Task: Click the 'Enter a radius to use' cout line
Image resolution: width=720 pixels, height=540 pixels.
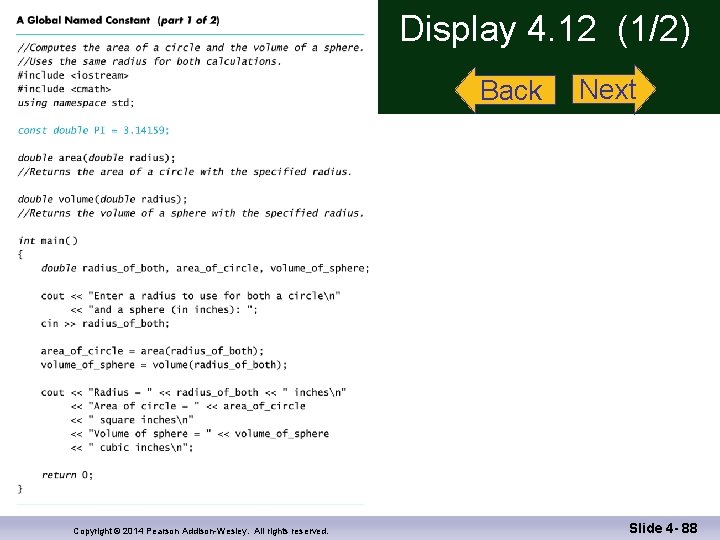Action: coord(191,296)
